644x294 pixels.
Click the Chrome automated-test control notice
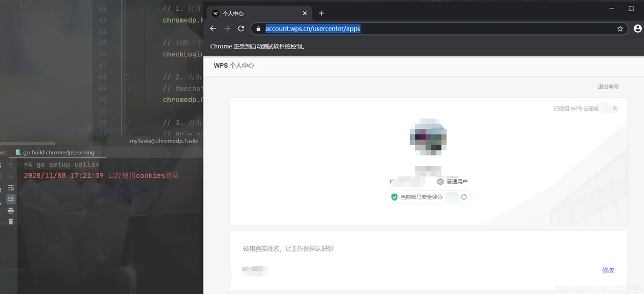point(258,46)
